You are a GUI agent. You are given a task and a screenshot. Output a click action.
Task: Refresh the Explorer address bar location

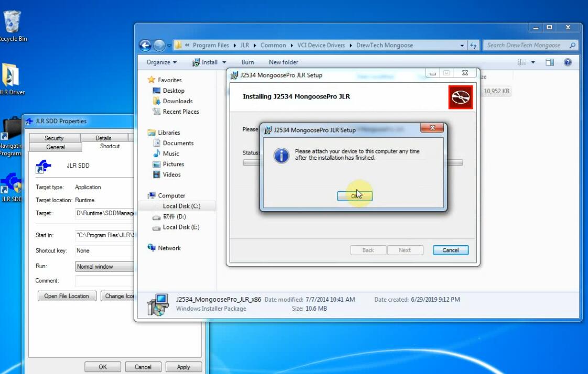474,46
